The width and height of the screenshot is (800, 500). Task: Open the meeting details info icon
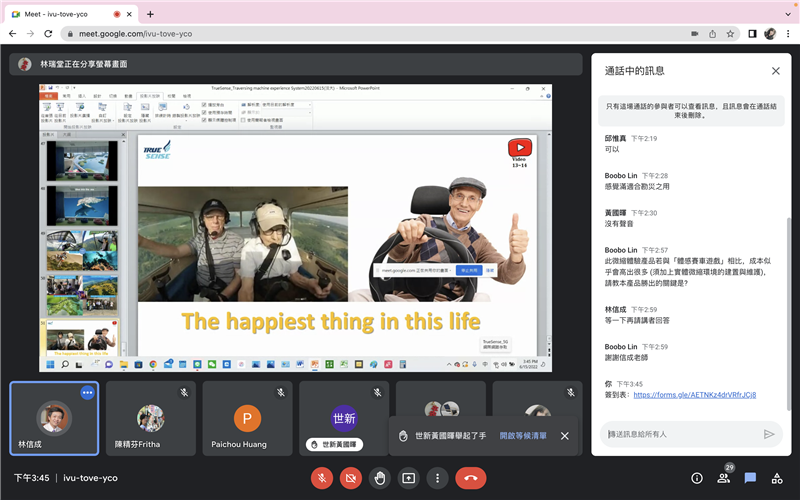[x=697, y=478]
